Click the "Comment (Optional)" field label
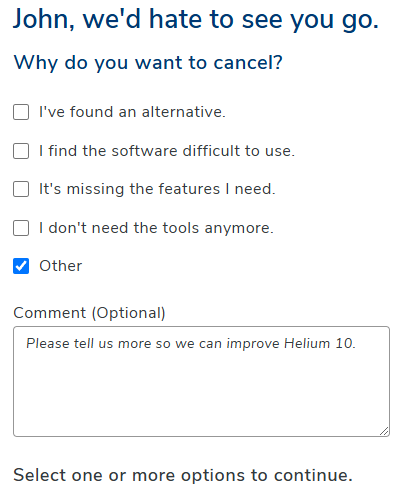The width and height of the screenshot is (396, 494). [89, 313]
